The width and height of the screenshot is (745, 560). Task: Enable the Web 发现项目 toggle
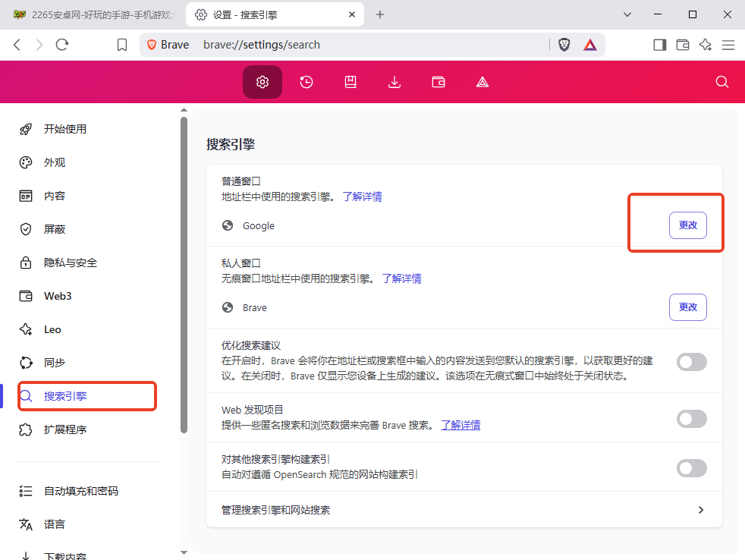coord(691,419)
